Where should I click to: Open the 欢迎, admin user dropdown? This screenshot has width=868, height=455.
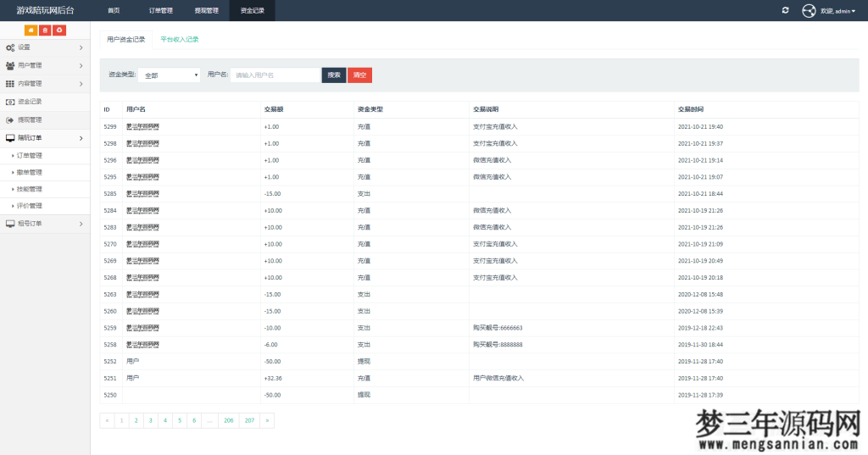click(x=837, y=11)
